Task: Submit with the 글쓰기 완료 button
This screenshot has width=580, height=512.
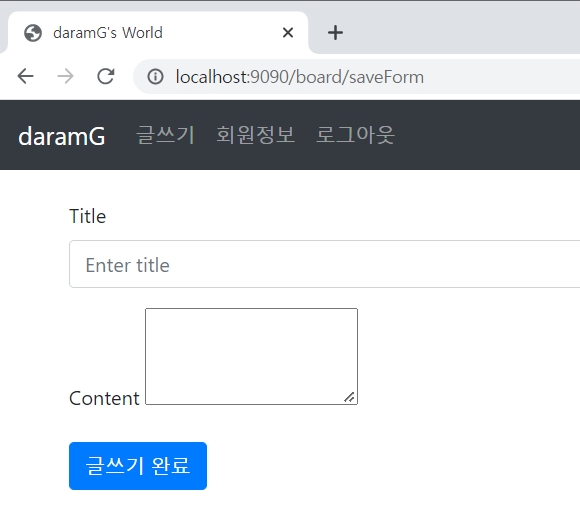Action: (138, 466)
